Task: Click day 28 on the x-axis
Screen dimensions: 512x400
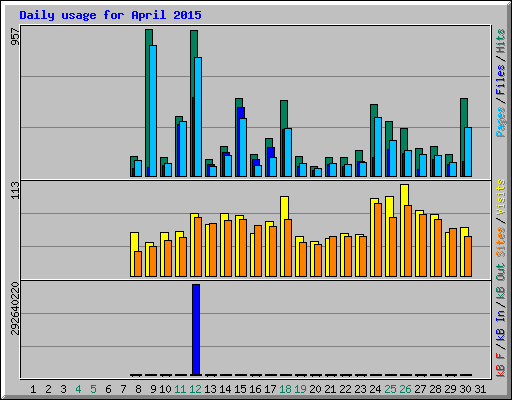Action: click(435, 389)
